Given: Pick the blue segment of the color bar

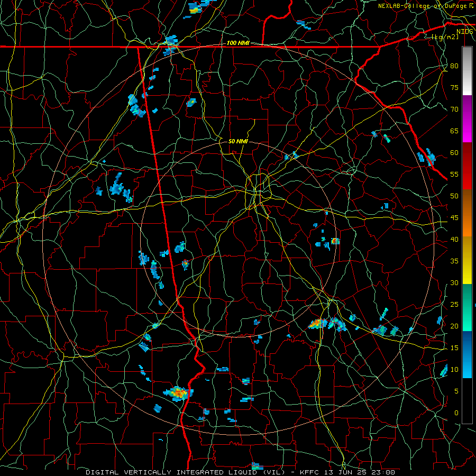Looking at the screenshot, I should [467, 354].
